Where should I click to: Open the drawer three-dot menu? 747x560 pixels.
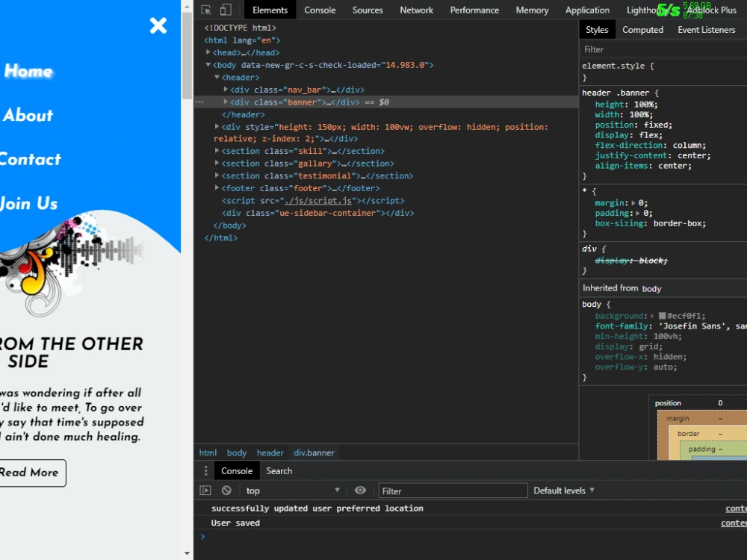206,471
